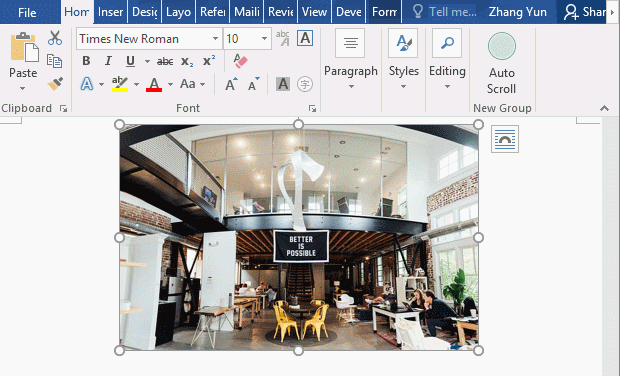Image resolution: width=620 pixels, height=376 pixels.
Task: Apply character border icon
Action: pyautogui.click(x=305, y=38)
